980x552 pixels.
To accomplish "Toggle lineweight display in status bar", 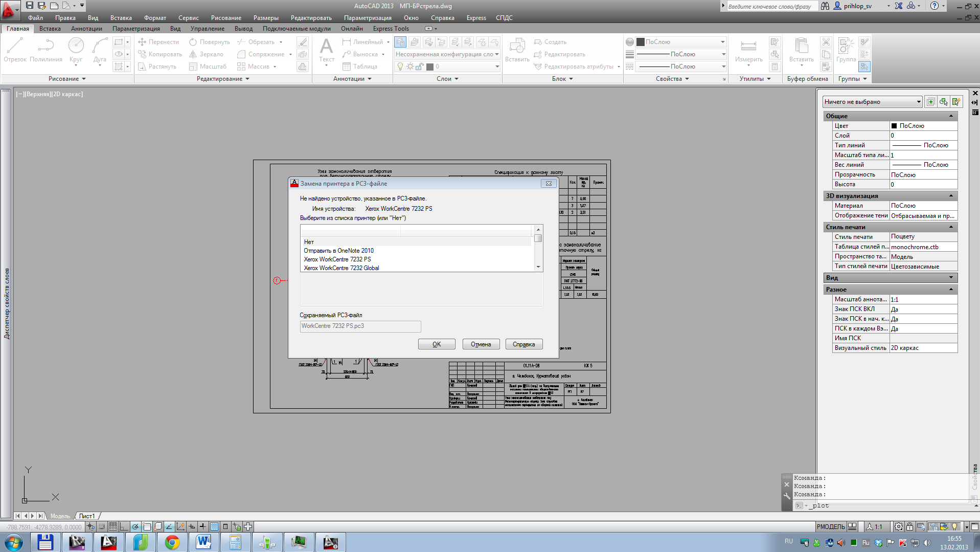I will point(203,526).
